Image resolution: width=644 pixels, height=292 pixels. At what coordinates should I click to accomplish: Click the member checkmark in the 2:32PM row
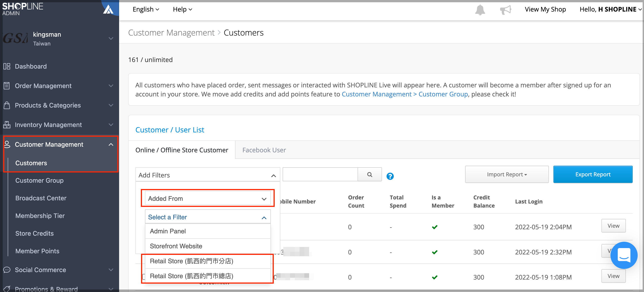tap(435, 252)
